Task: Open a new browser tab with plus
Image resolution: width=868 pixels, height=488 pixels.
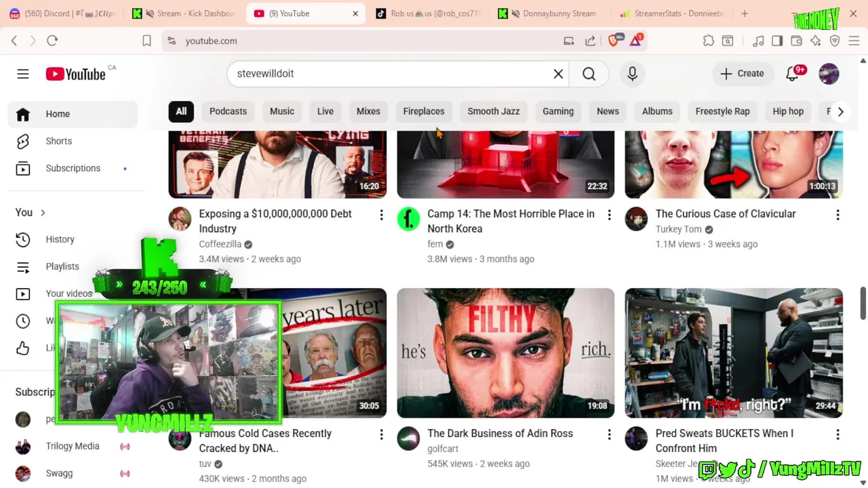Action: click(x=745, y=14)
